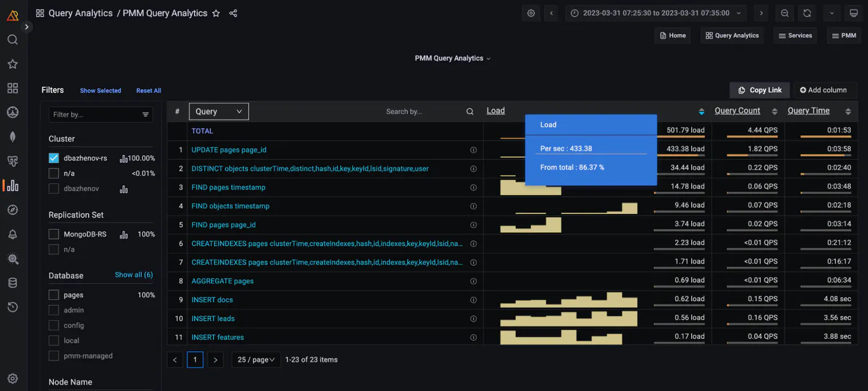
Task: Expand PMM Query Analytics row title
Action: pos(453,58)
